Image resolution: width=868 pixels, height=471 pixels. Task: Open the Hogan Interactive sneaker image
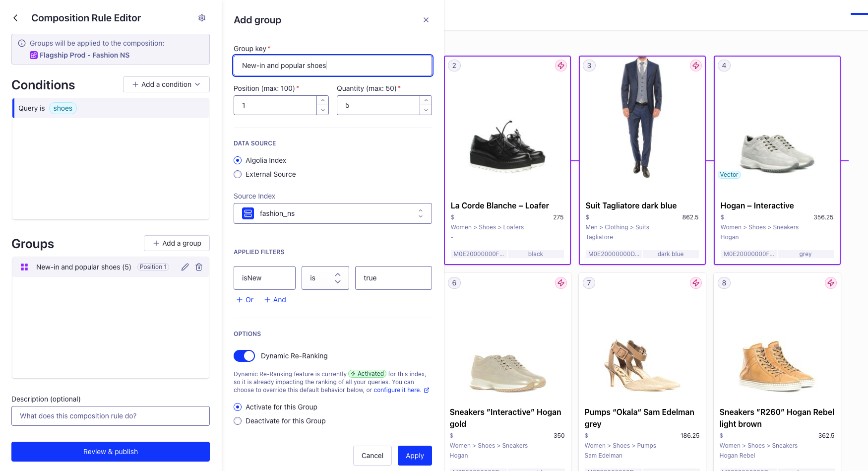[x=777, y=153]
